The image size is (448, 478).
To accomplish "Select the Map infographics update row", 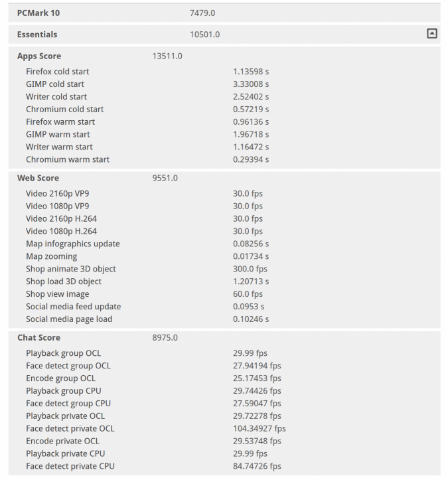I will click(73, 244).
